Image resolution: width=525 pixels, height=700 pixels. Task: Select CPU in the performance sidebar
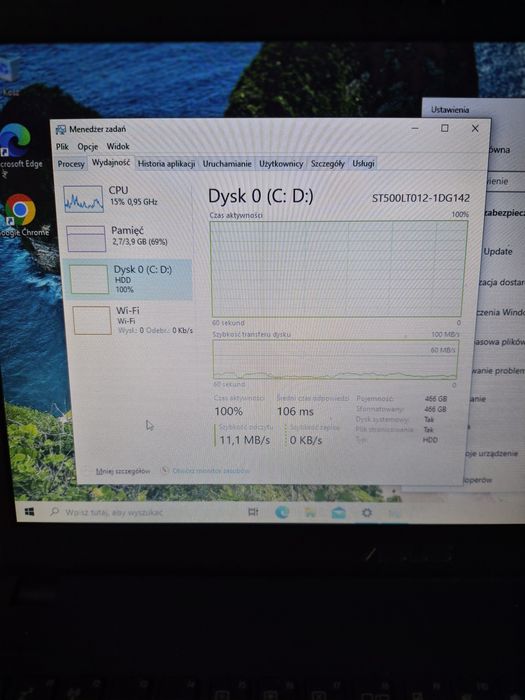coord(127,198)
